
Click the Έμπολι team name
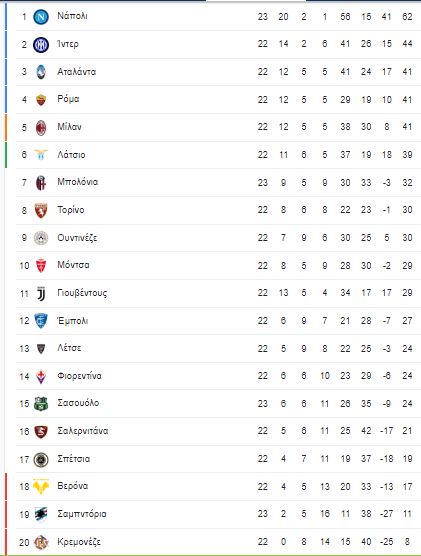click(73, 321)
